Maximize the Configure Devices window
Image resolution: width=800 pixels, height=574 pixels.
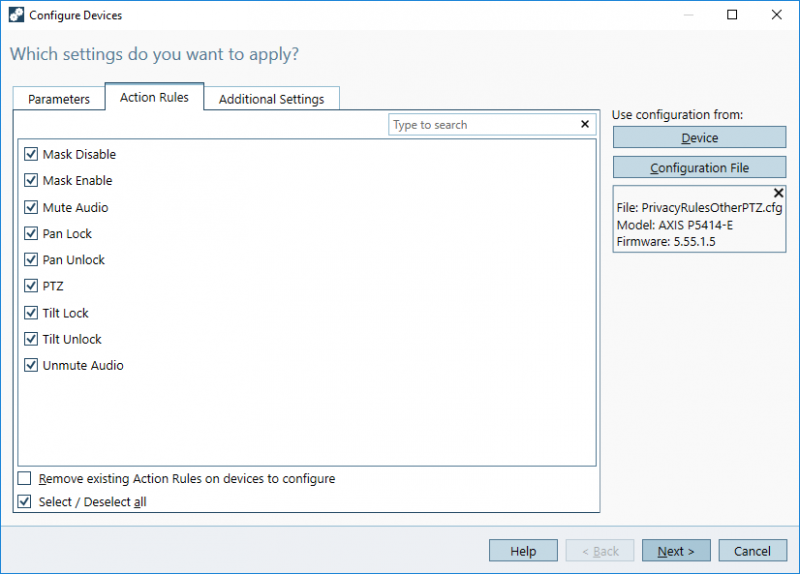point(732,15)
